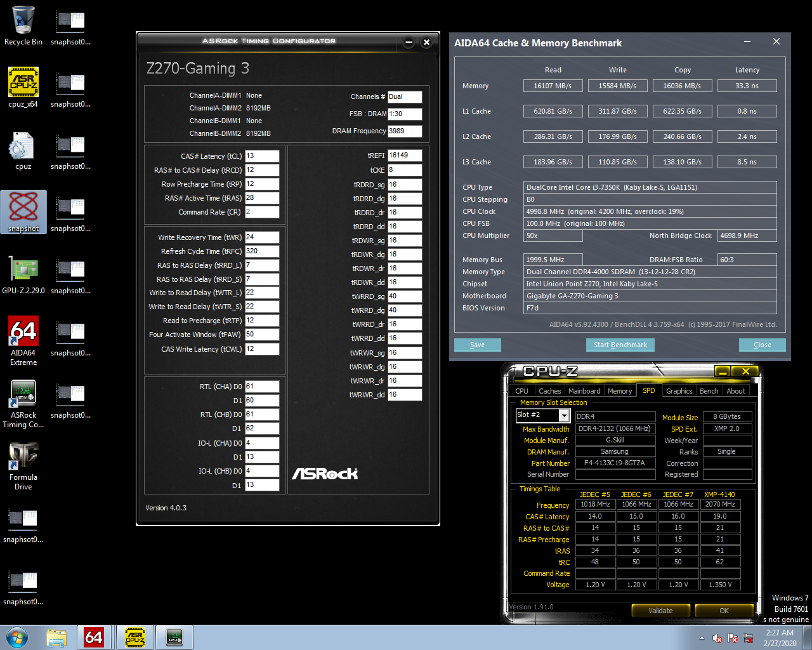Click the Write Recovery Time (tWR) field

(x=262, y=237)
